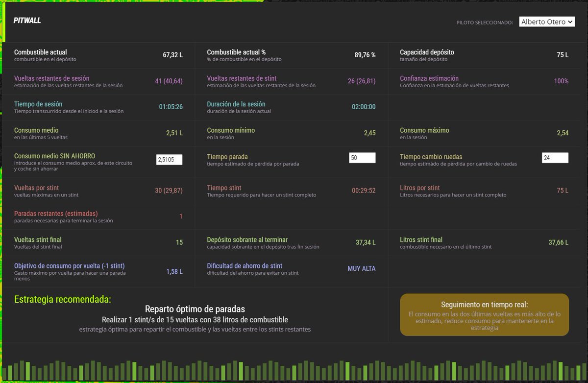The width and height of the screenshot is (588, 383).
Task: Click the Capacidad depósito value 75 L
Action: [x=563, y=55]
